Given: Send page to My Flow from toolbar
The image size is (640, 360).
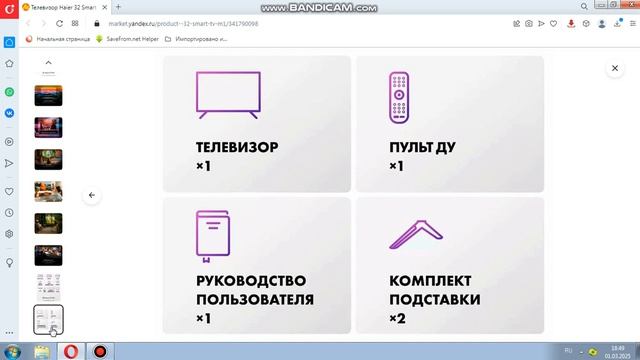Looking at the screenshot, I should 541,24.
